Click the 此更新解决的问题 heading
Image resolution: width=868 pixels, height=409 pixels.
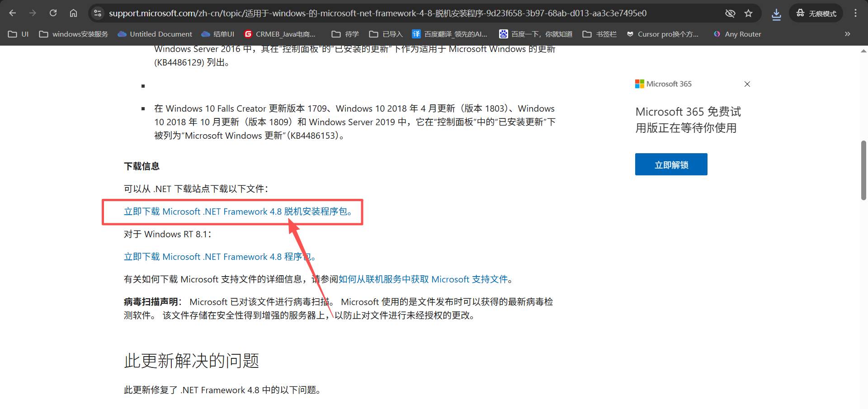[x=192, y=361]
